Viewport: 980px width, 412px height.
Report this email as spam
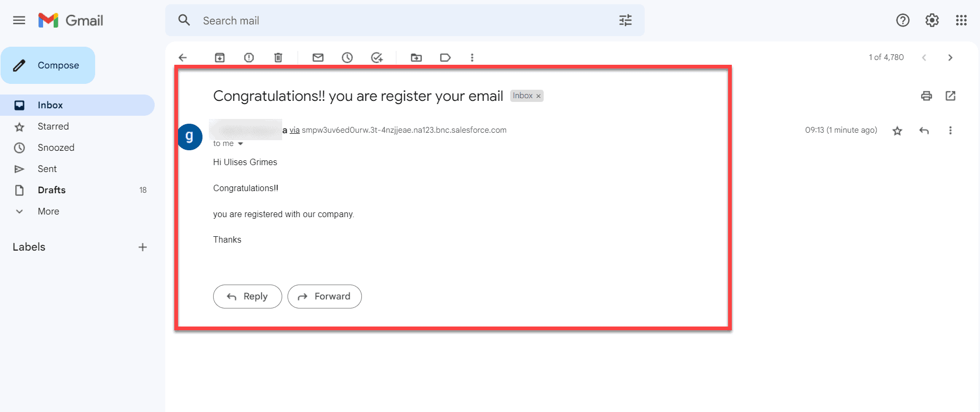point(249,57)
